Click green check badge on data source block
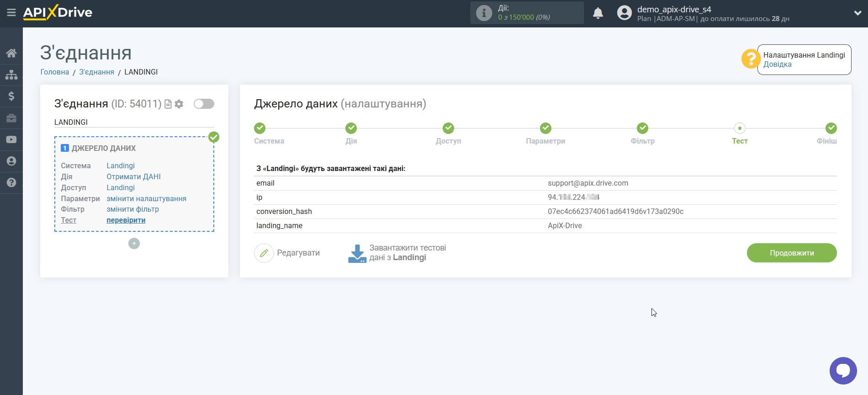 tap(214, 137)
